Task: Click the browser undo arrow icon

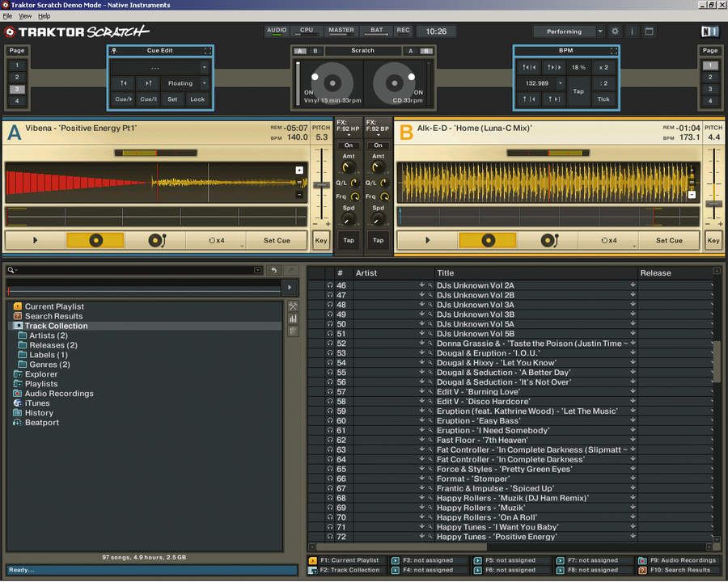Action: 274,270
